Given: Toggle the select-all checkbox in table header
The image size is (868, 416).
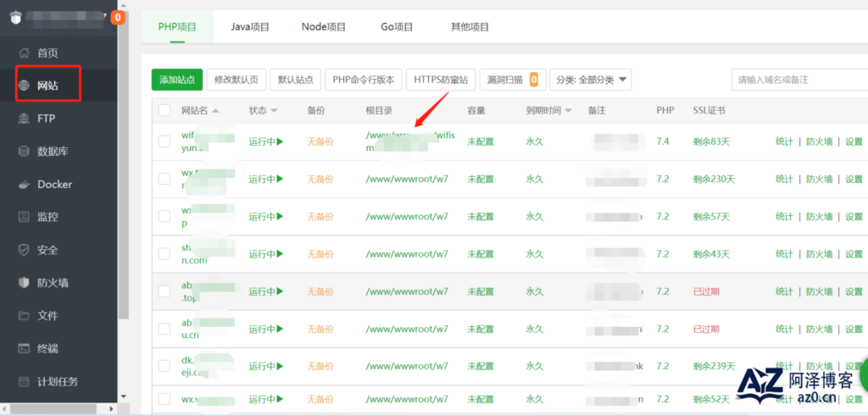Looking at the screenshot, I should click(x=164, y=110).
